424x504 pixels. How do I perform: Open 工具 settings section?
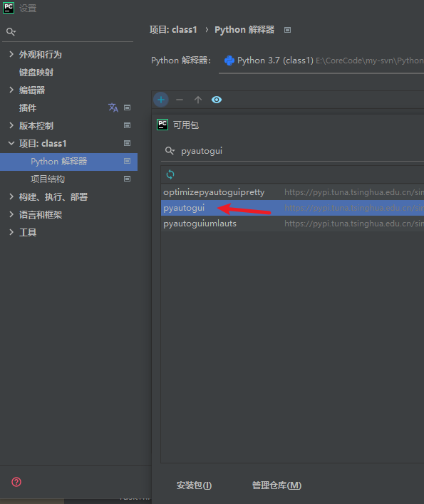pos(28,232)
